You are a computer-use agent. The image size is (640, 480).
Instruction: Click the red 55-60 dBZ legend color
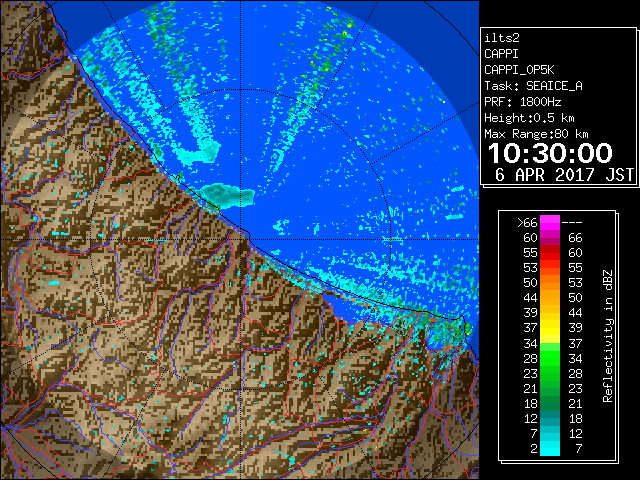point(550,253)
